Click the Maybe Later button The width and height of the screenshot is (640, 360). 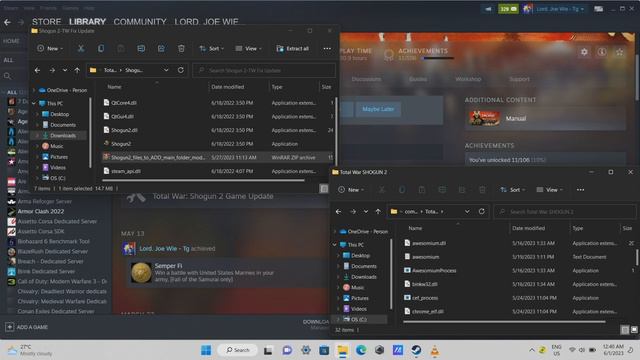click(x=378, y=109)
